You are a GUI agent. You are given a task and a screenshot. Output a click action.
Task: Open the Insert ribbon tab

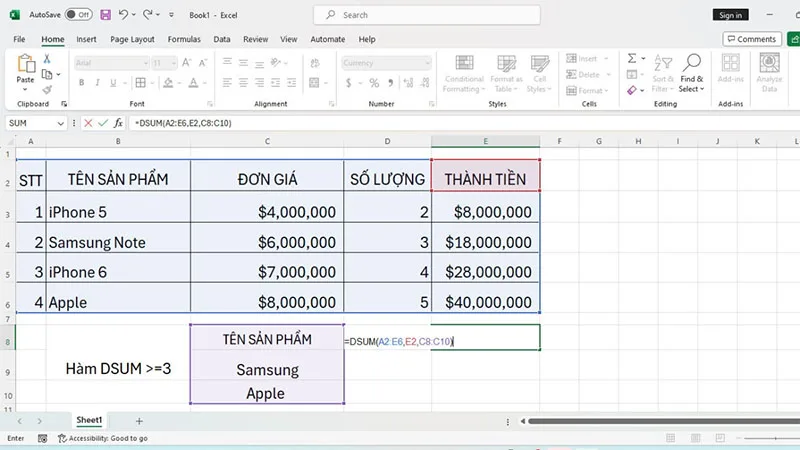(86, 39)
